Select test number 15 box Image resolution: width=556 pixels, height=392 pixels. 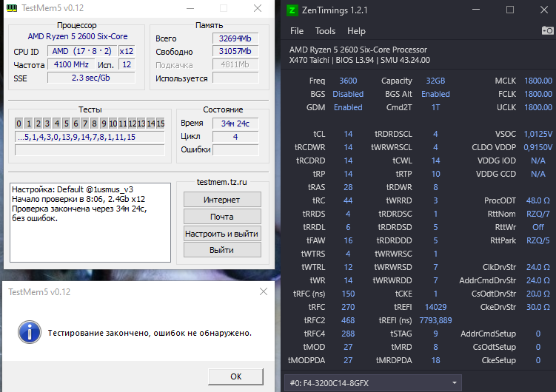click(160, 124)
